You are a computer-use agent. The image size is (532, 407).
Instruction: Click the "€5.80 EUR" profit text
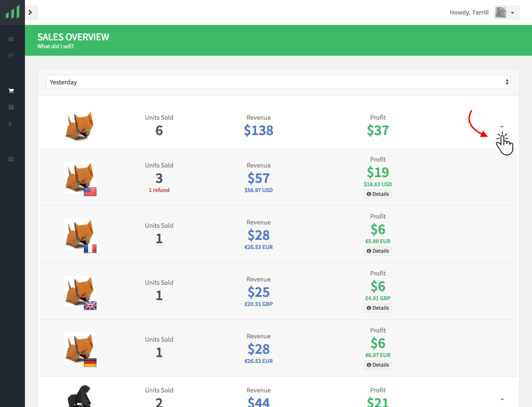click(x=378, y=241)
